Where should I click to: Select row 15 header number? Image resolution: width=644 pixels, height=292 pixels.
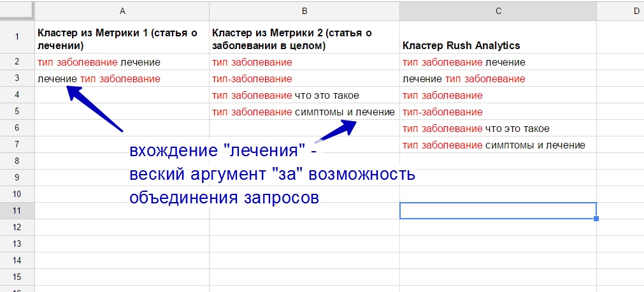coord(17,277)
